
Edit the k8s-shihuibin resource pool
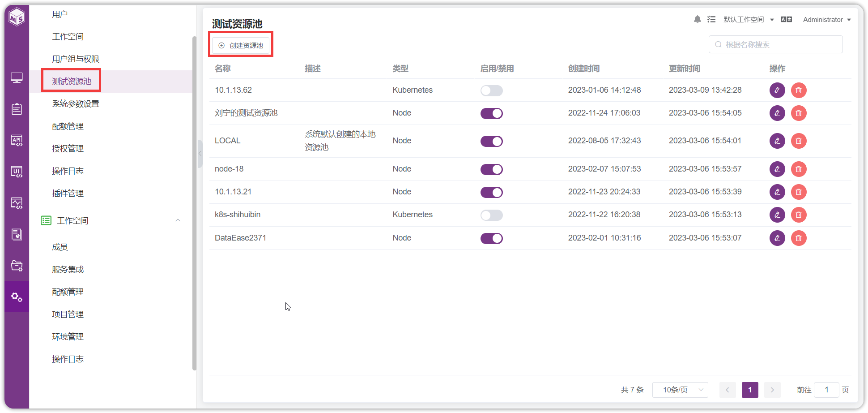pyautogui.click(x=777, y=215)
